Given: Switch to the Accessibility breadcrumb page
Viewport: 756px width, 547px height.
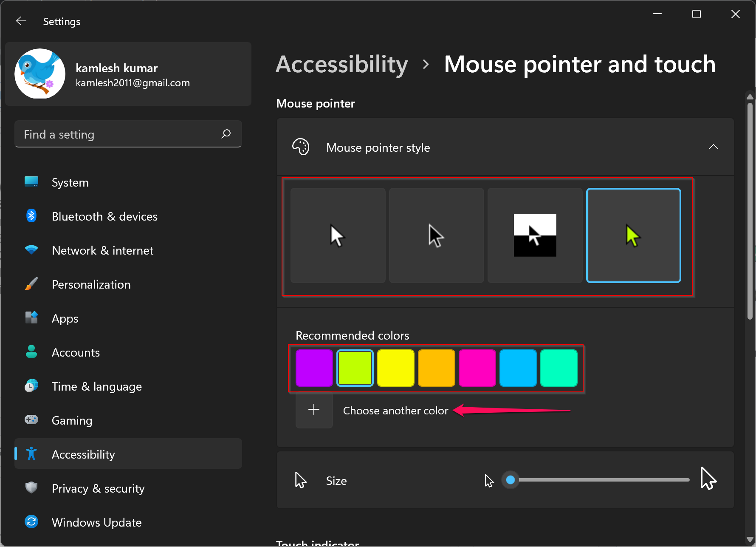Looking at the screenshot, I should [341, 64].
